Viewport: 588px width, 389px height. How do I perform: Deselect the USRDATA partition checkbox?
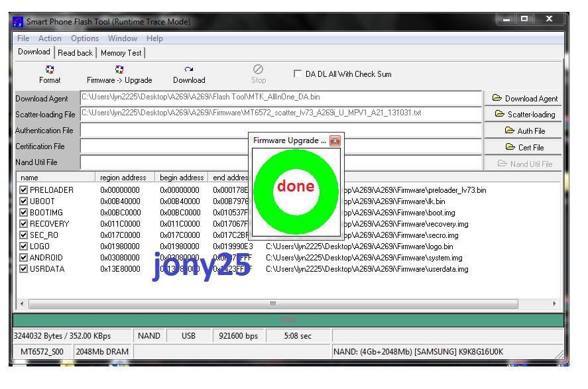[x=24, y=269]
